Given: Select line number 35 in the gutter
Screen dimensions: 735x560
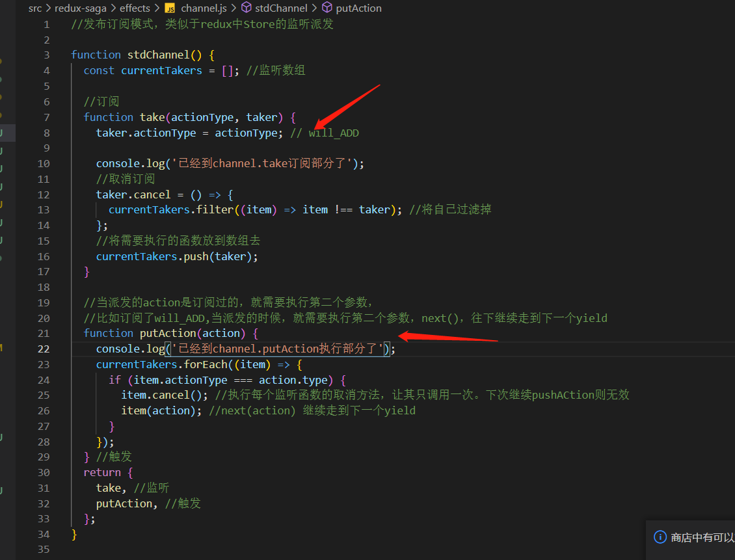Looking at the screenshot, I should 44,549.
